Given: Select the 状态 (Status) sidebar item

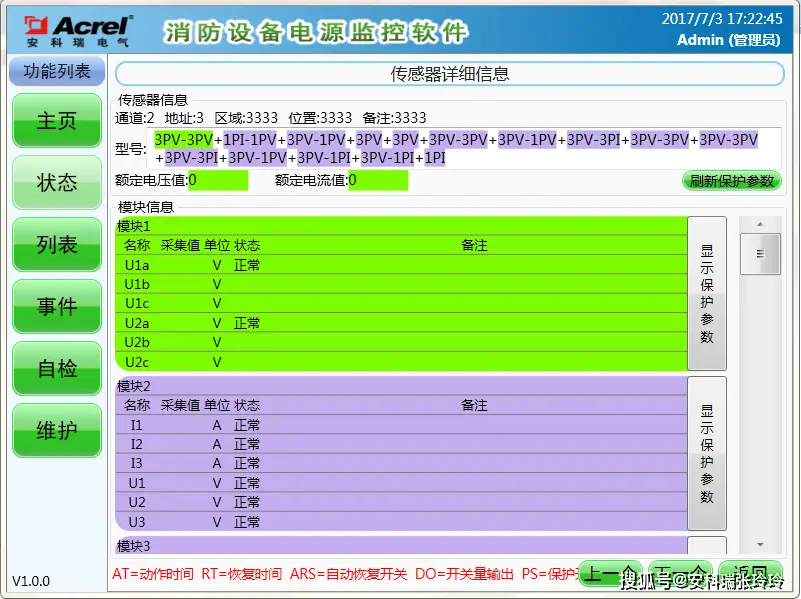Looking at the screenshot, I should pos(56,183).
